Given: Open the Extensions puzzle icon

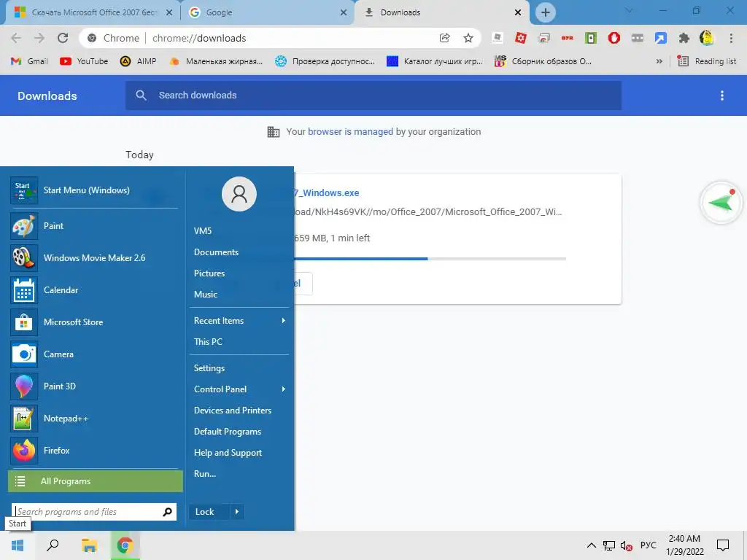Looking at the screenshot, I should [684, 38].
